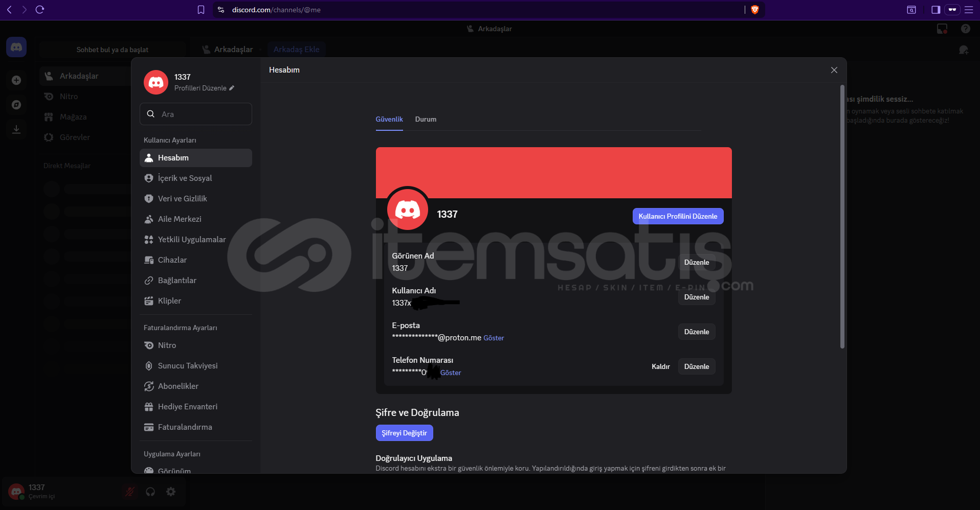980x510 pixels.
Task: Open Sunucu Takviyesi settings
Action: tap(196, 366)
